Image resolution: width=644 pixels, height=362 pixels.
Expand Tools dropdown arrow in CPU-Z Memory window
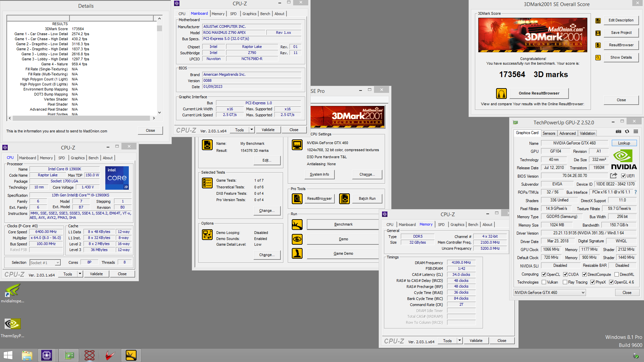pos(460,341)
